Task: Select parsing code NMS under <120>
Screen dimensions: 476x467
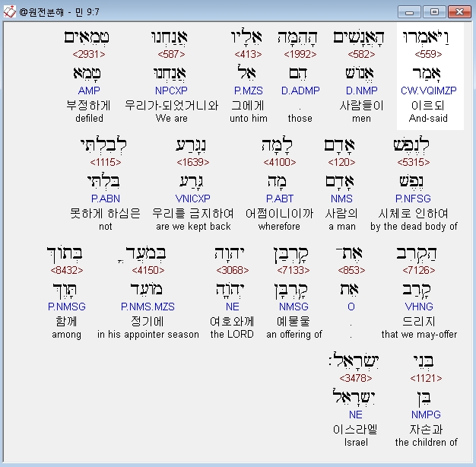Action: pos(341,199)
